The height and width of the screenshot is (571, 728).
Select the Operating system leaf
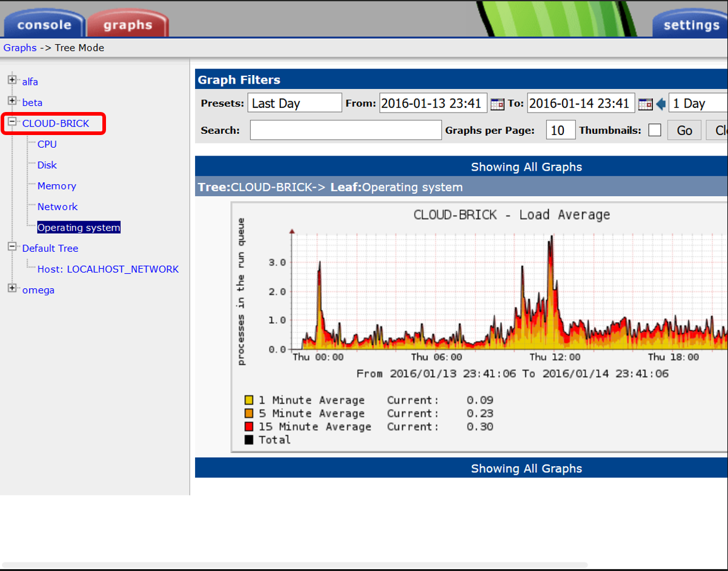coord(79,228)
